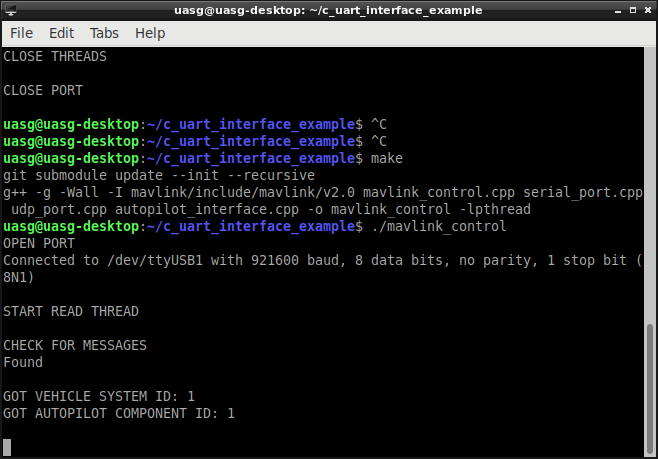
Task: Click the ./mavlink_control command text
Action: coord(439,227)
